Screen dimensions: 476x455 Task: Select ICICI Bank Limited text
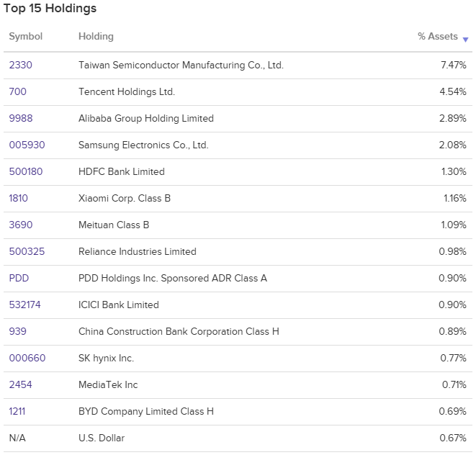119,305
